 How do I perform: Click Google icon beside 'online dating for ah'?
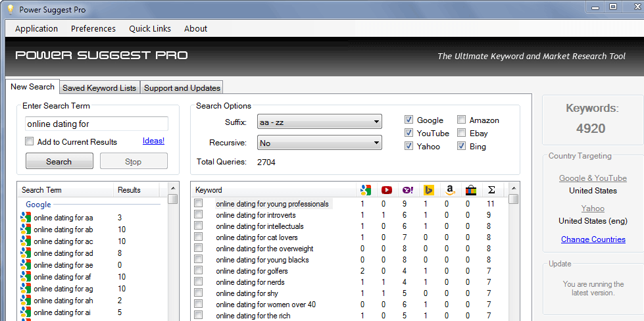(26, 301)
